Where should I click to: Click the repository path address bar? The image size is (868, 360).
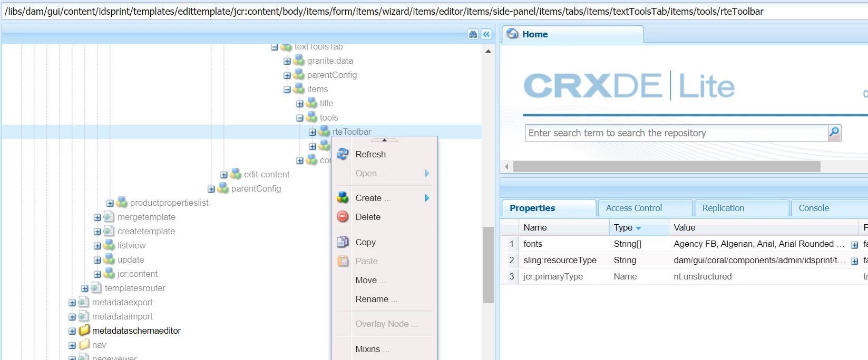click(x=434, y=11)
